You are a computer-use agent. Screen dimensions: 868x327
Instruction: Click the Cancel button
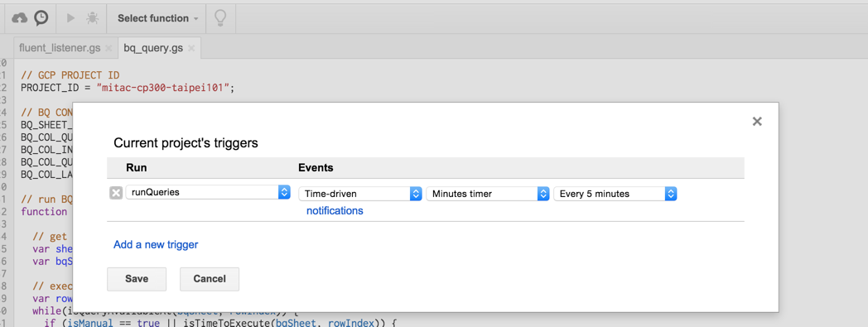(x=210, y=279)
